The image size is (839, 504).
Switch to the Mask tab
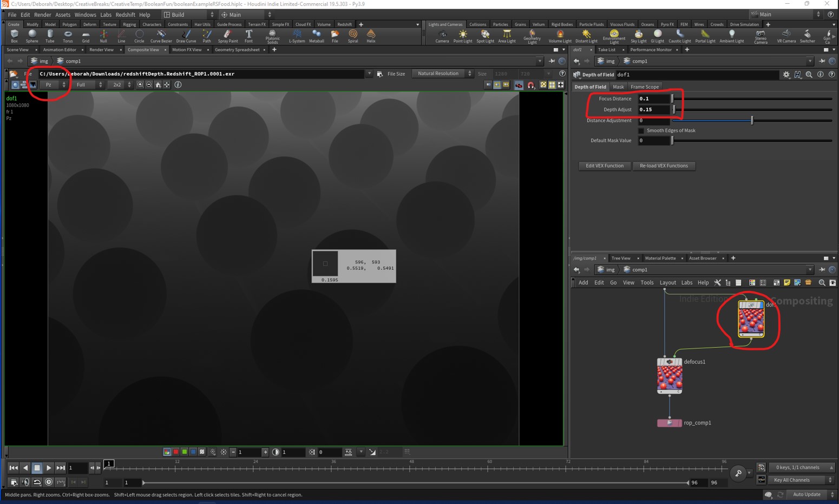click(x=618, y=87)
